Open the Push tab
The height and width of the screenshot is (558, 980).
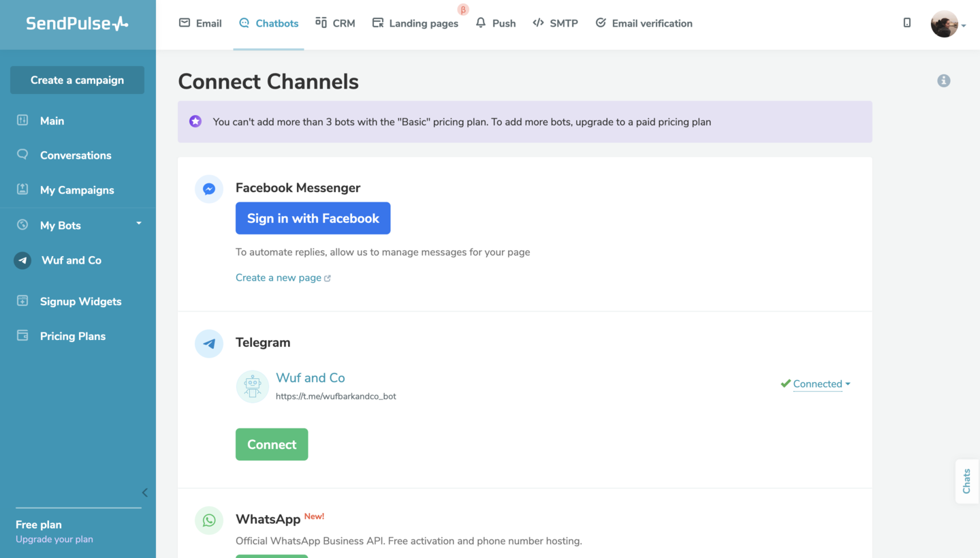[495, 23]
